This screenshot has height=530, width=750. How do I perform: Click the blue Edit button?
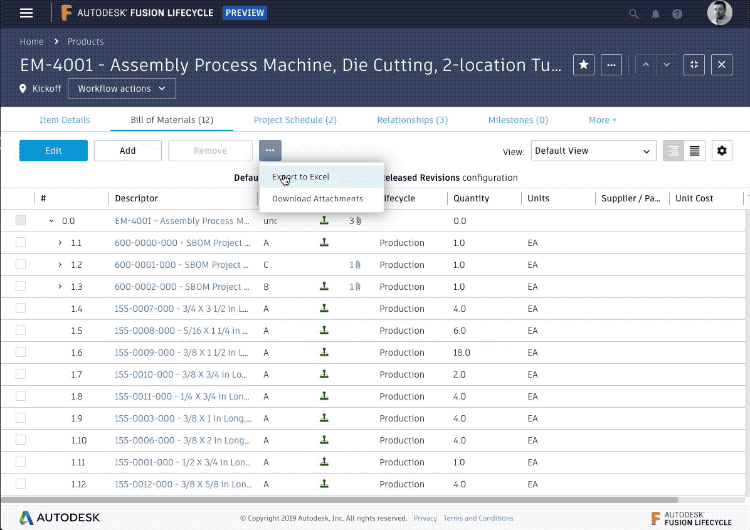[54, 150]
